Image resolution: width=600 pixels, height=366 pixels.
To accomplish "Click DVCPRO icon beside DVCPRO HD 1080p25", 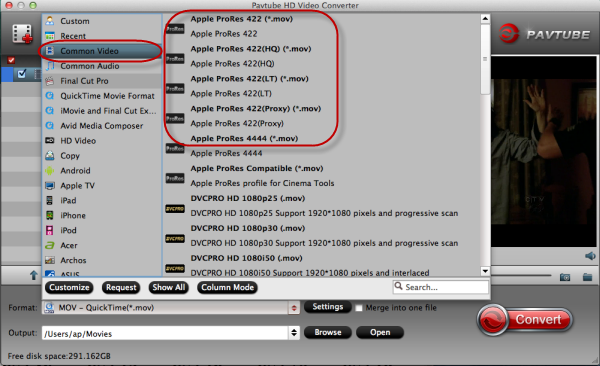I will point(175,209).
